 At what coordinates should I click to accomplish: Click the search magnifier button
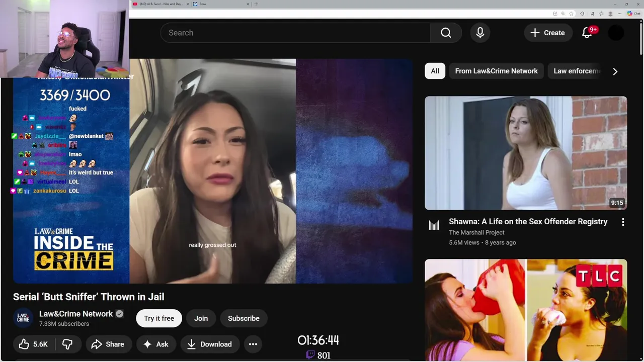[x=446, y=33]
